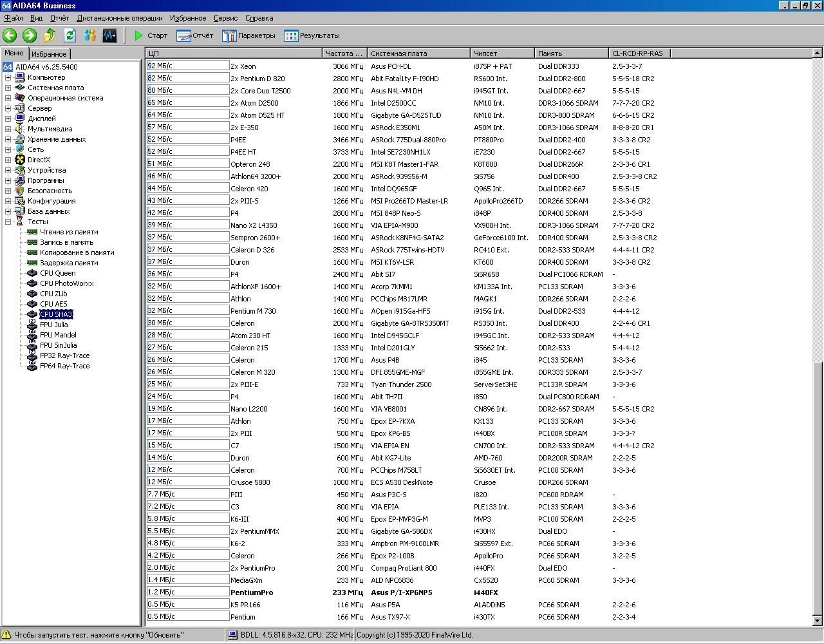Click the AIDA64 v6.25.5400 root icon
This screenshot has width=824, height=644.
point(8,67)
